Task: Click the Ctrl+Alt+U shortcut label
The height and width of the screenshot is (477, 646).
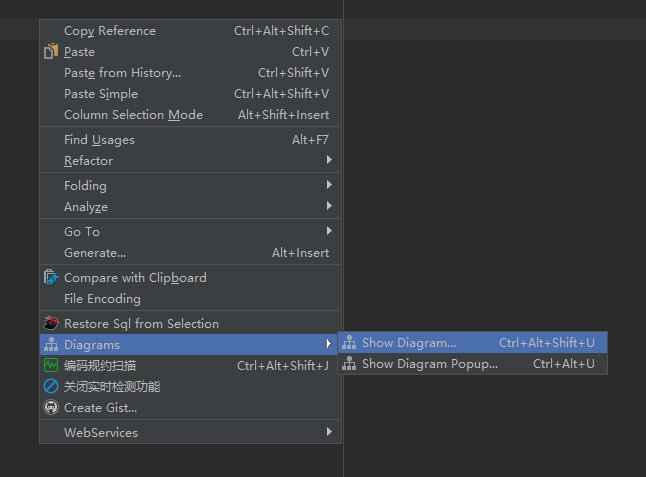Action: click(564, 364)
